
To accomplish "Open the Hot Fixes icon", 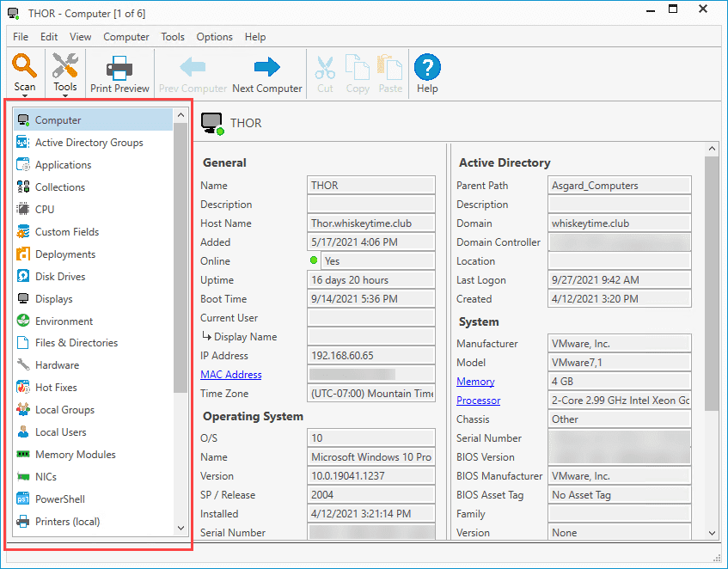I will 23,387.
